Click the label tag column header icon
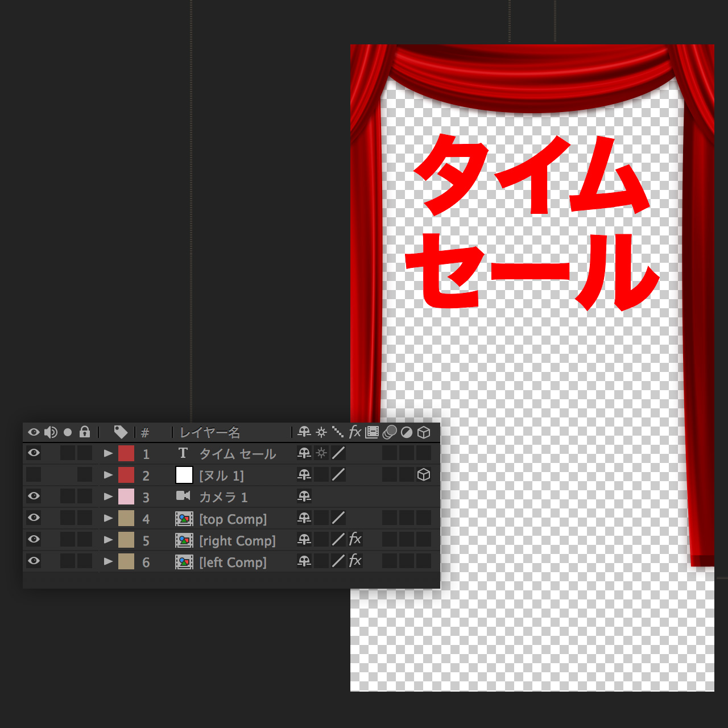 click(x=121, y=432)
